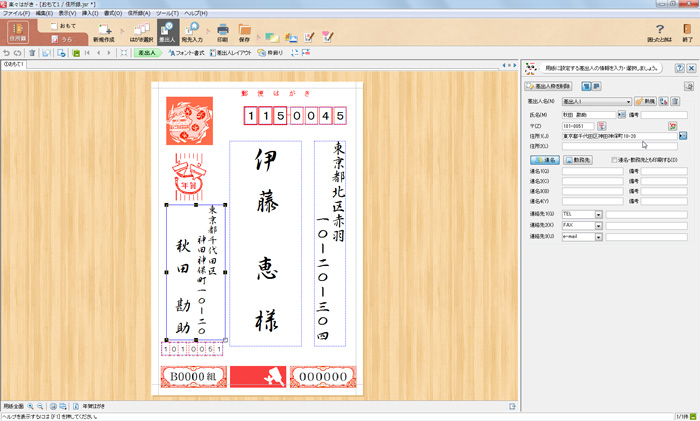Open 新規作成 to create a new postcard
Viewport: 700px width, 421px height.
tap(104, 34)
